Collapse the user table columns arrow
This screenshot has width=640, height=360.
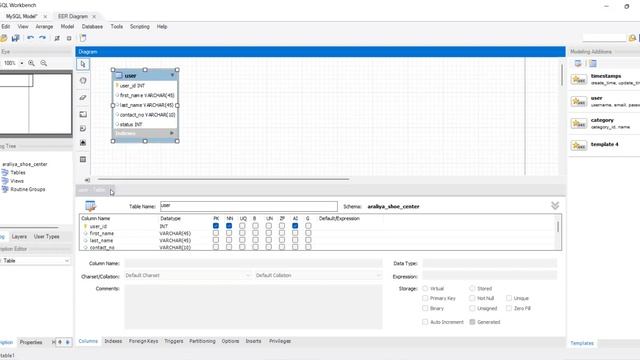(173, 75)
